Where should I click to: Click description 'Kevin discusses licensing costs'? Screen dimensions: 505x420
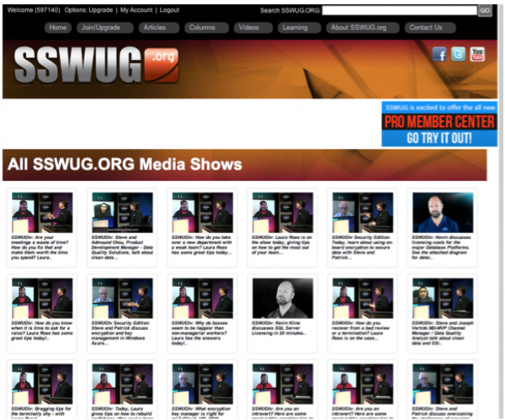441,247
